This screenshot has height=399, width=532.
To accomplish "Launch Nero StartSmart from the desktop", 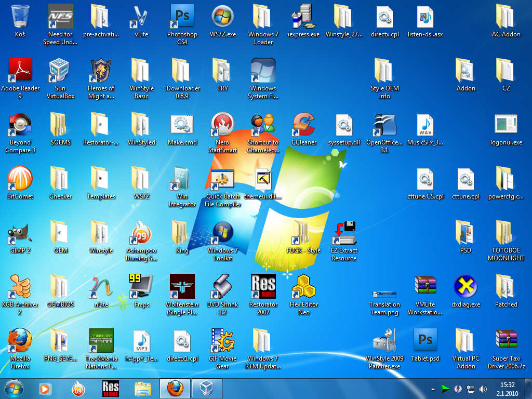I will (x=222, y=125).
